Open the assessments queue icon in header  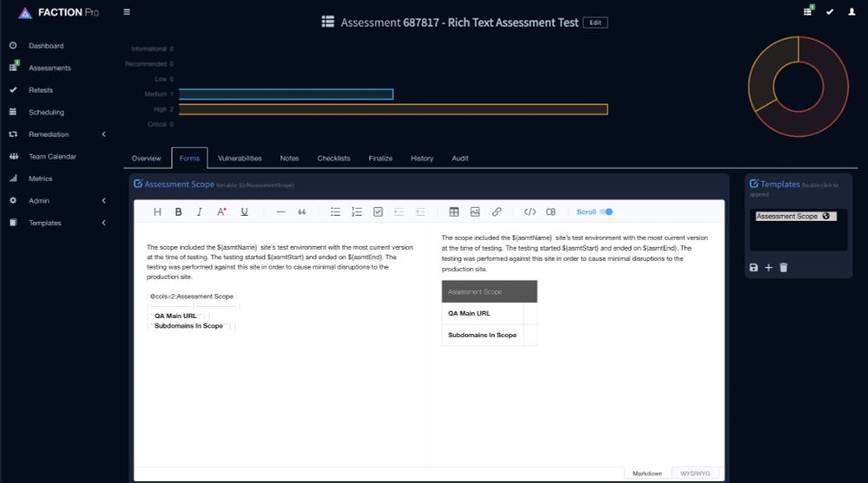tap(808, 11)
